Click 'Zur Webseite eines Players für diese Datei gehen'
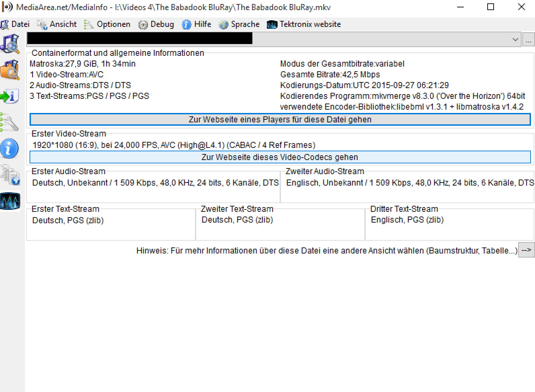 [280, 119]
